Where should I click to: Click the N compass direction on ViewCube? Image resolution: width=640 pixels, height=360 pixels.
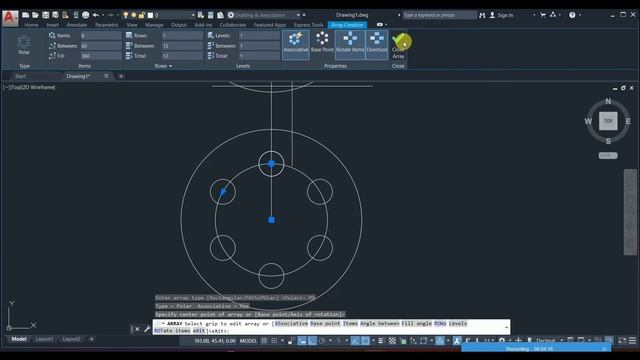pos(608,101)
